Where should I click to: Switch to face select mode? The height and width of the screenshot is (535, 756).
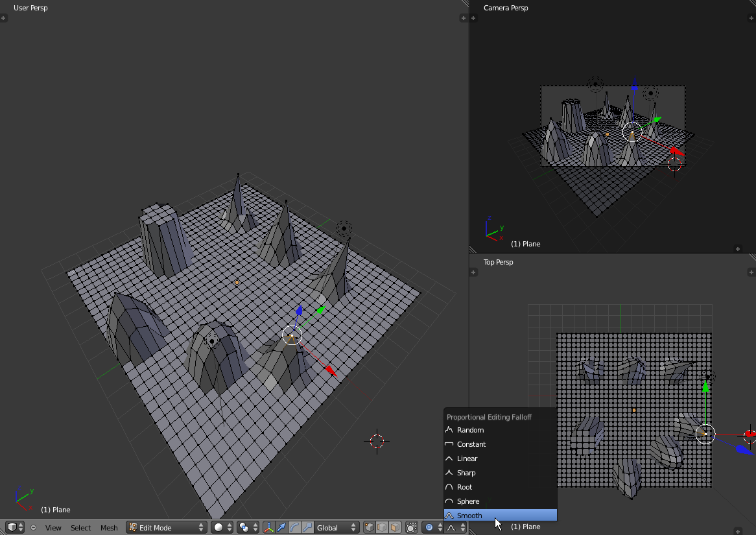click(395, 527)
